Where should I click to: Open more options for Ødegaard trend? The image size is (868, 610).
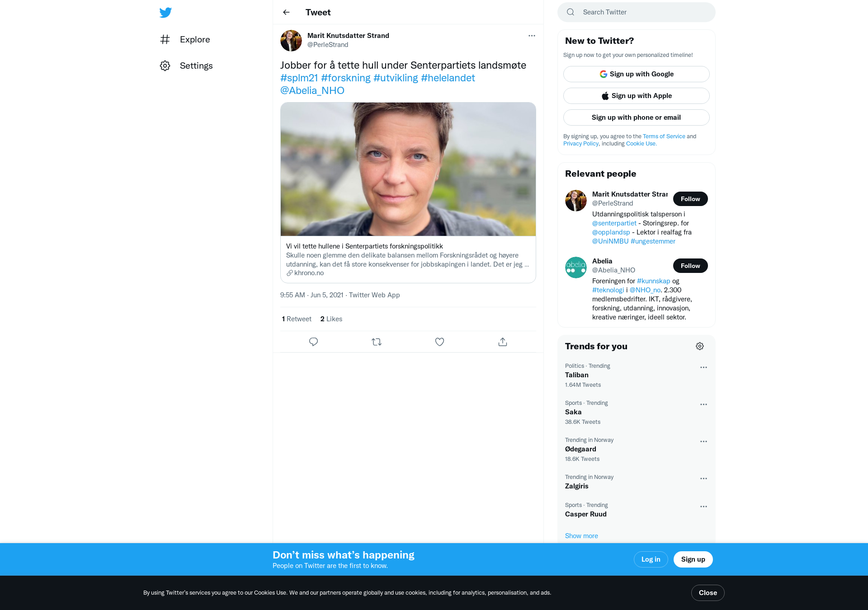pos(703,441)
